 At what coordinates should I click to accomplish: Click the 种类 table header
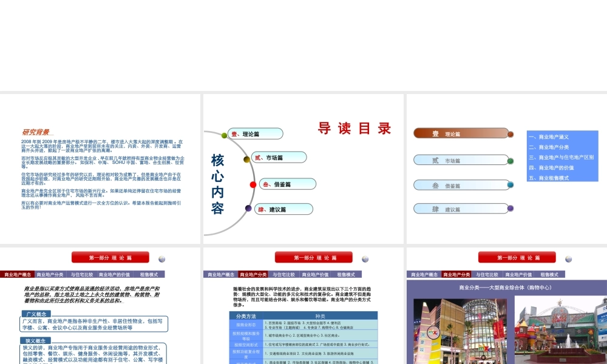pyautogui.click(x=320, y=316)
